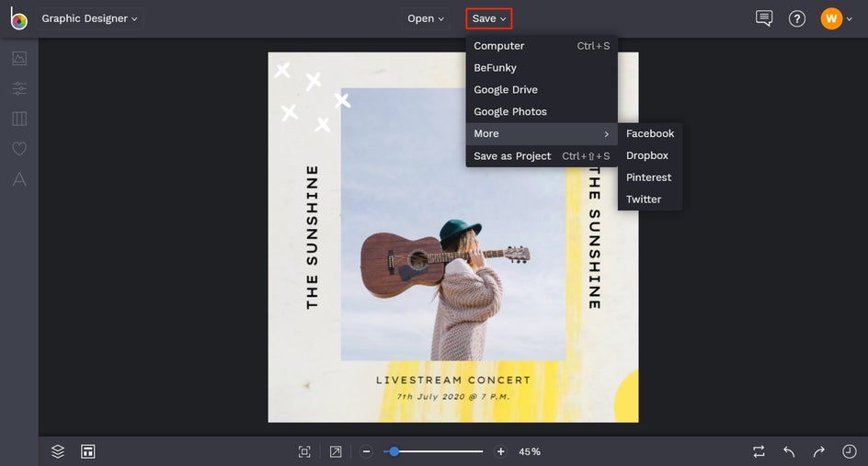This screenshot has width=868, height=466.
Task: Open the Image Manager sidebar panel
Action: click(19, 58)
